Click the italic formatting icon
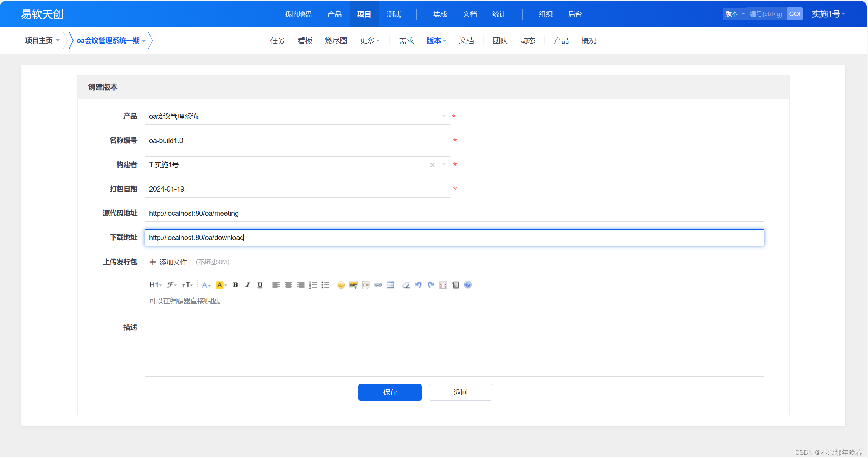 [248, 285]
